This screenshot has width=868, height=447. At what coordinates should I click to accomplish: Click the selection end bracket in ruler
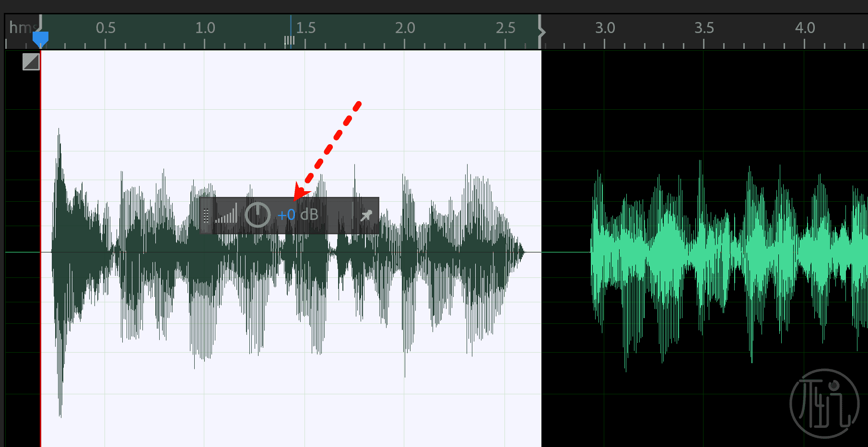[541, 32]
